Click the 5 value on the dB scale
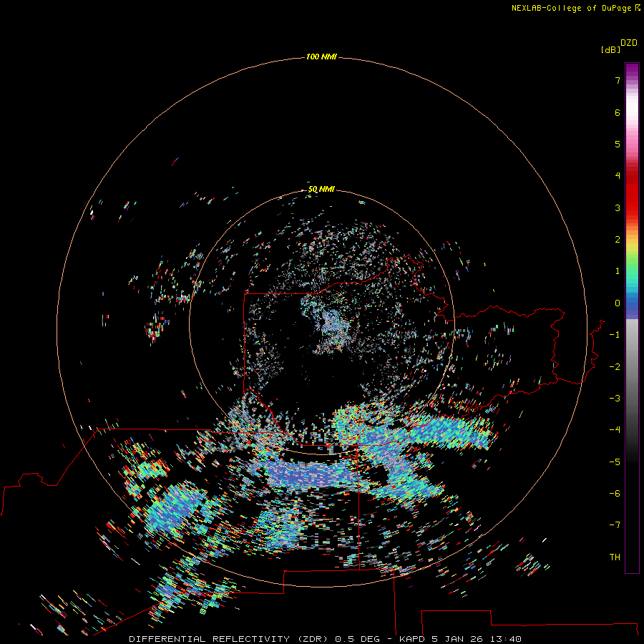The width and height of the screenshot is (644, 644). (x=618, y=144)
